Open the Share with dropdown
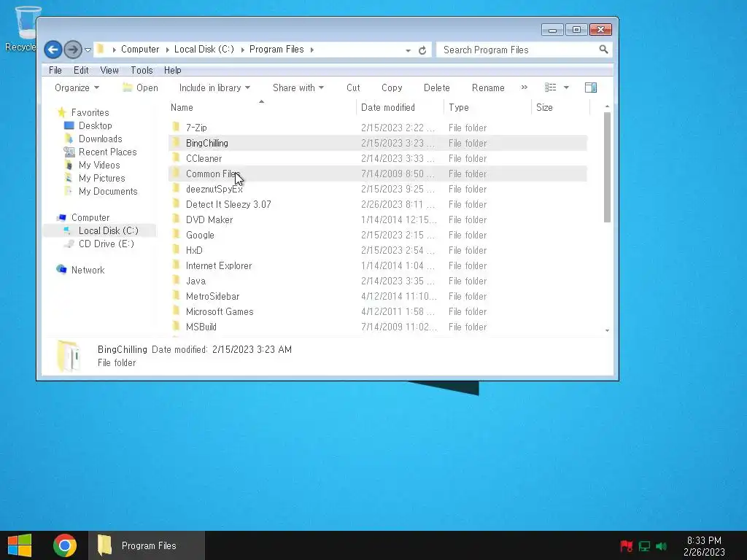The width and height of the screenshot is (747, 560). 298,87
